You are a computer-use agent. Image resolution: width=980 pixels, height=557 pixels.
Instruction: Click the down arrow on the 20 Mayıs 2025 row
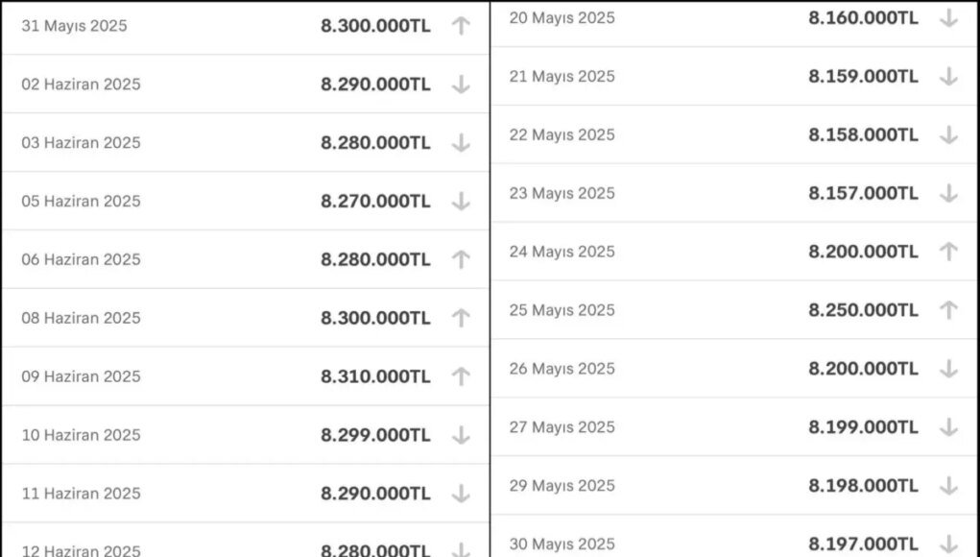tap(948, 18)
